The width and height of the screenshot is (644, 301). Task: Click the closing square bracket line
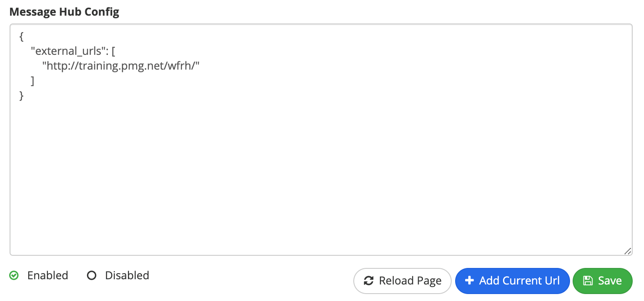pos(33,81)
